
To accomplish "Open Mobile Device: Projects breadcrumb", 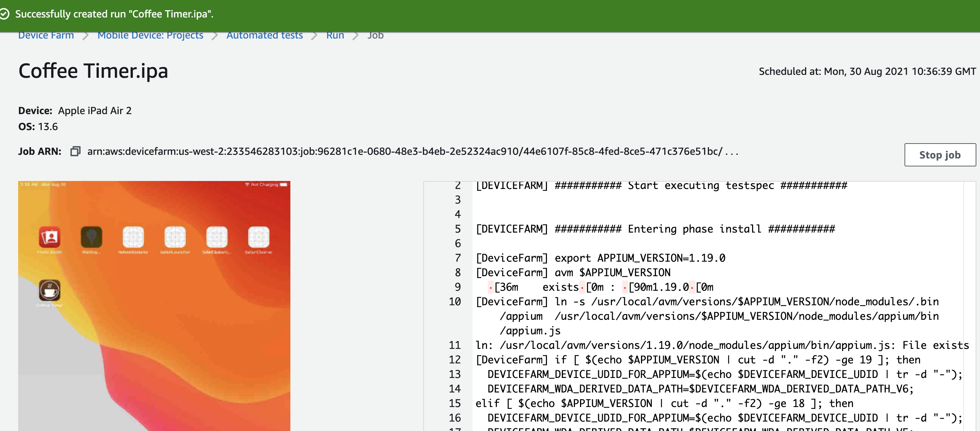I will point(151,35).
